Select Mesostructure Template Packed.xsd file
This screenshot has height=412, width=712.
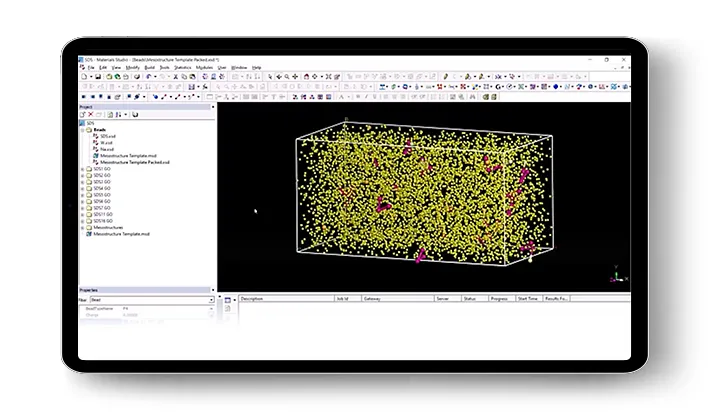pos(134,162)
